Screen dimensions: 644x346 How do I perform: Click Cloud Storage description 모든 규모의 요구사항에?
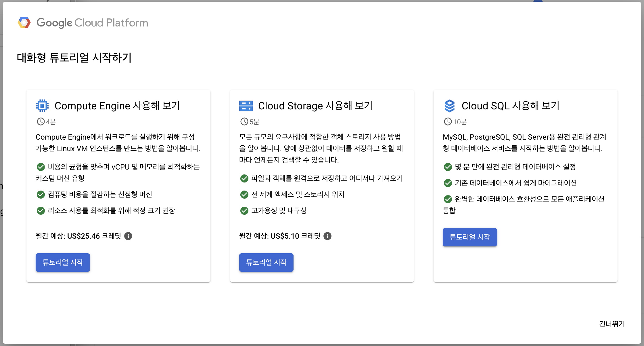(321, 148)
